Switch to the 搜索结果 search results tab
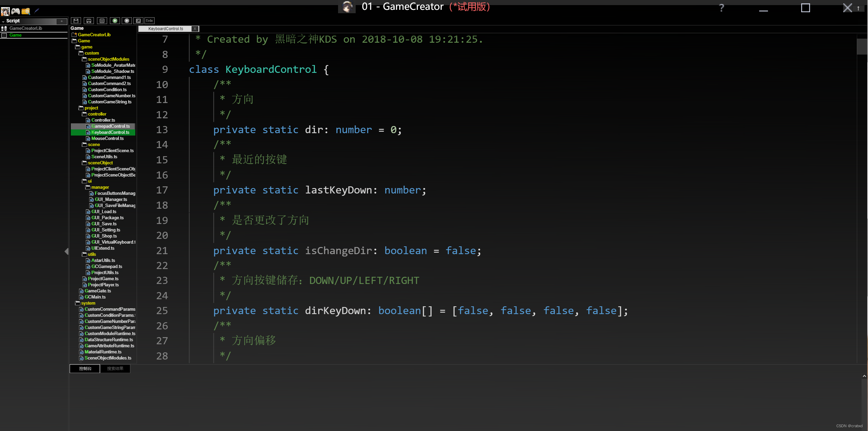 115,368
